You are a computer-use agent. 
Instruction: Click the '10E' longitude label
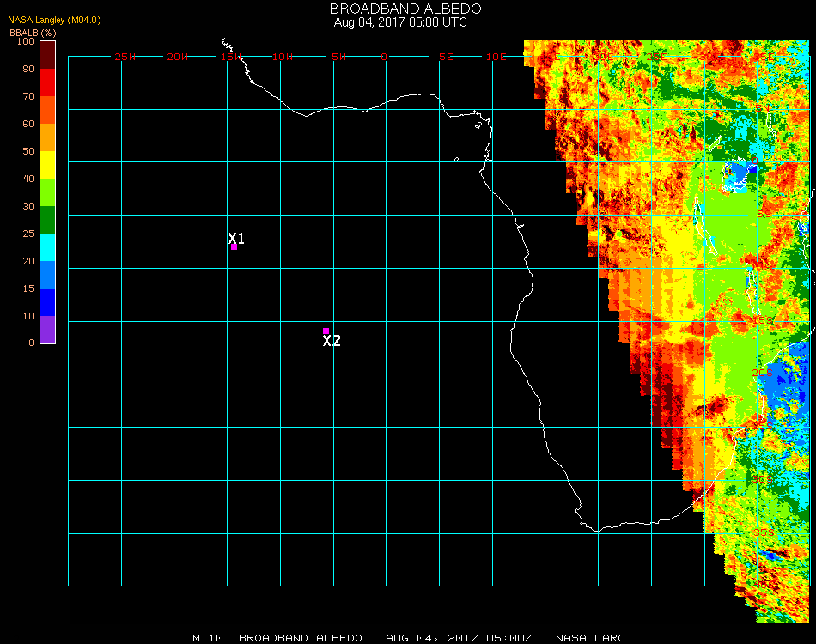pyautogui.click(x=496, y=57)
